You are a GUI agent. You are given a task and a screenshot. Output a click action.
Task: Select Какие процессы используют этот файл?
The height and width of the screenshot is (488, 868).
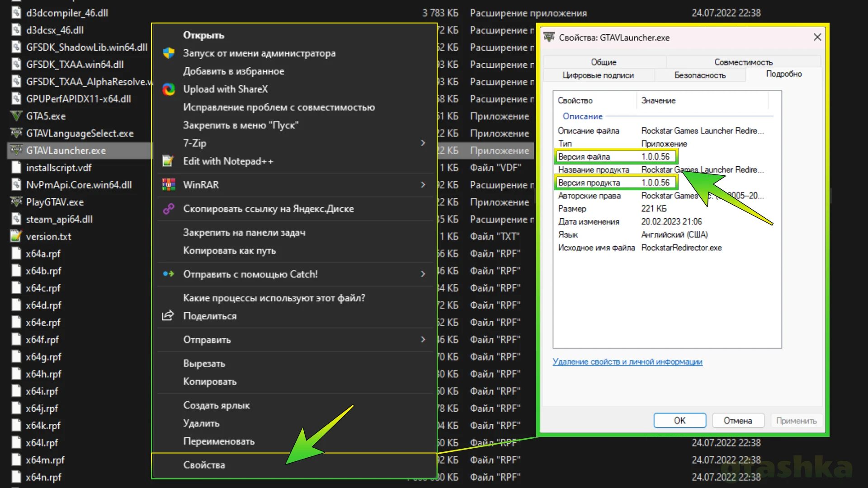tap(274, 298)
